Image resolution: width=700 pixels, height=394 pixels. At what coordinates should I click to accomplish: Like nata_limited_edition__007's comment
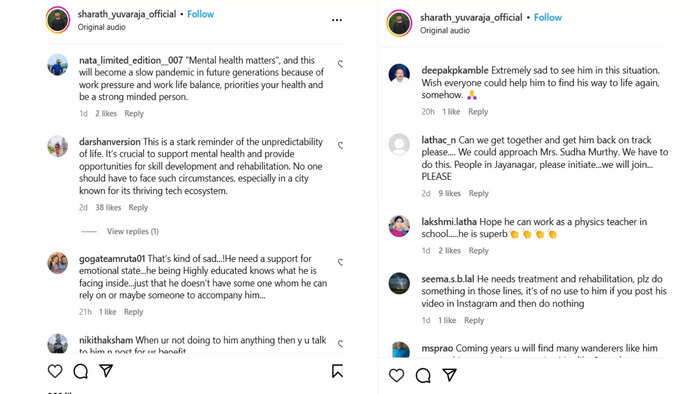340,64
